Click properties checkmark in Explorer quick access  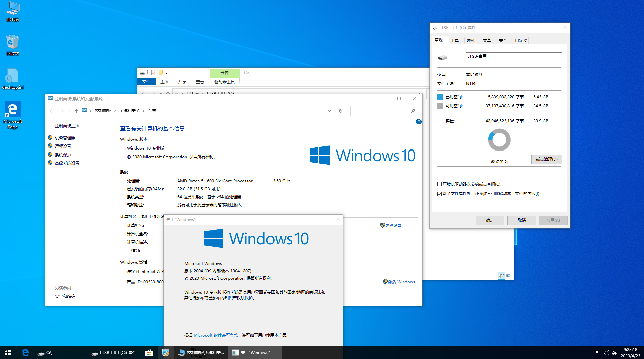[x=153, y=73]
